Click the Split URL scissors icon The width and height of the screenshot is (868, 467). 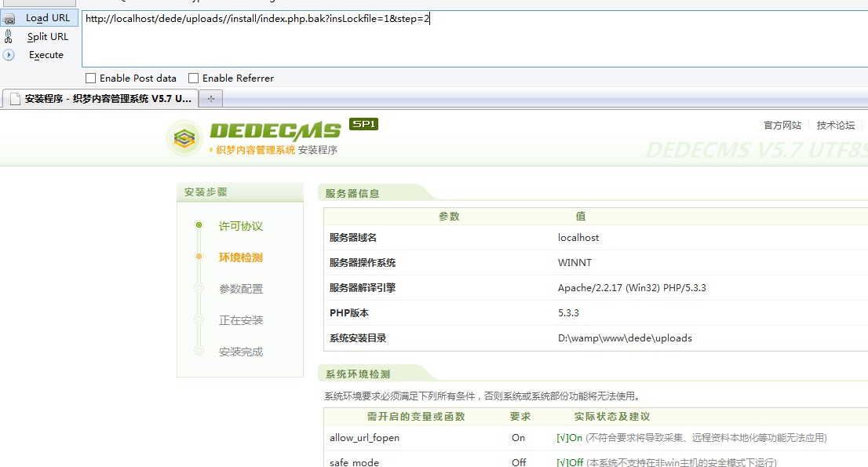[x=9, y=37]
